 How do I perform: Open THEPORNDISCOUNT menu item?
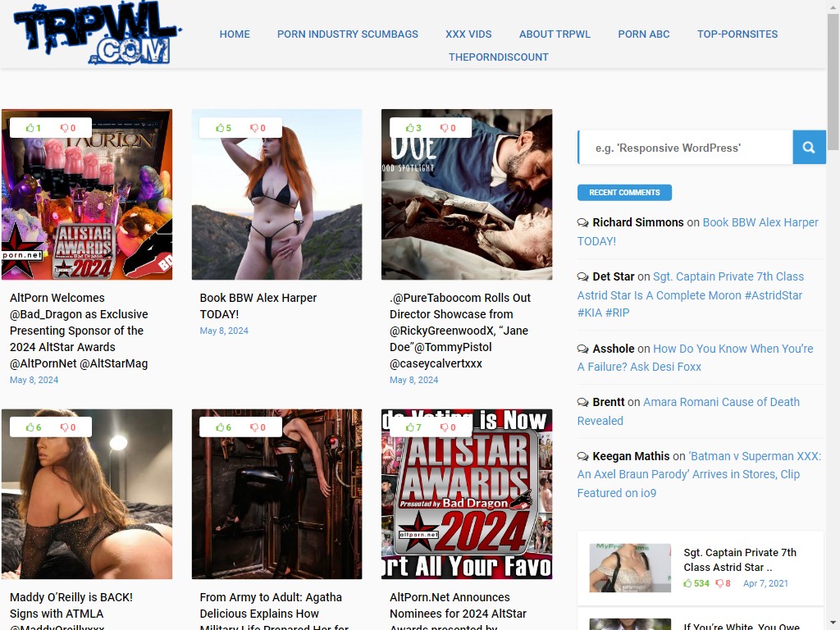(499, 57)
